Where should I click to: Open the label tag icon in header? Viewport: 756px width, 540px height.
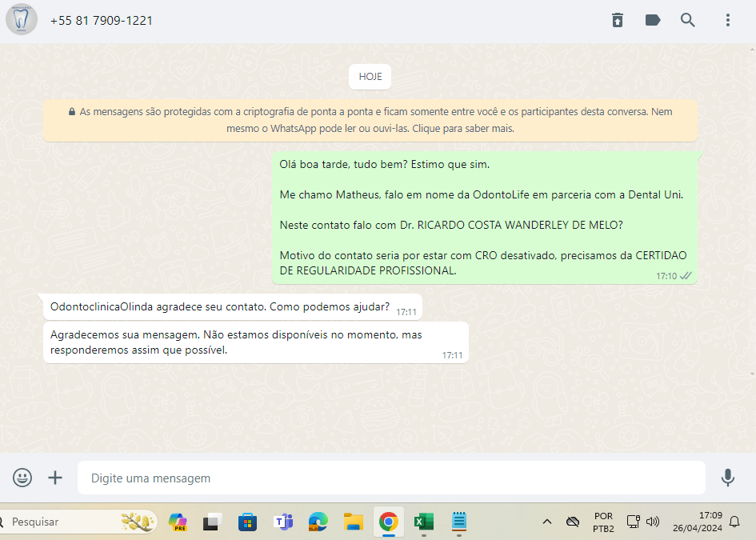pos(653,20)
